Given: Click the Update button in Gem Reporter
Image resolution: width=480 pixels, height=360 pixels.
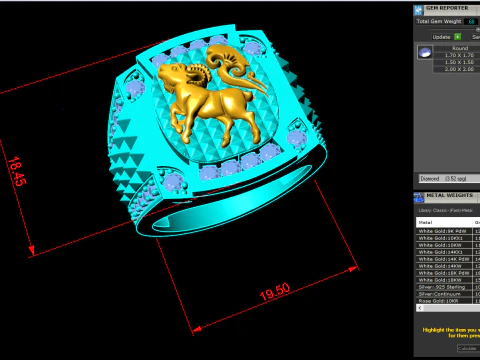Looking at the screenshot, I should [x=441, y=37].
